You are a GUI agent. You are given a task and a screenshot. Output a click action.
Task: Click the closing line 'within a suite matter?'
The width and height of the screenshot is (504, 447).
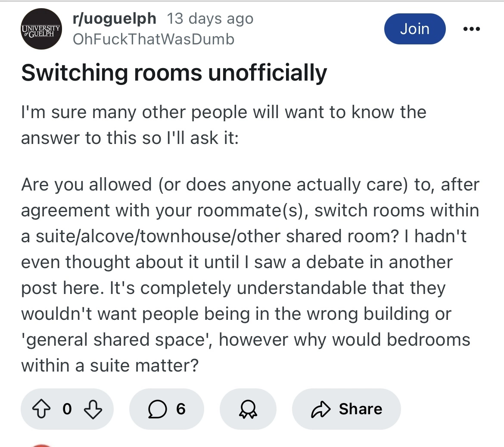pyautogui.click(x=110, y=366)
